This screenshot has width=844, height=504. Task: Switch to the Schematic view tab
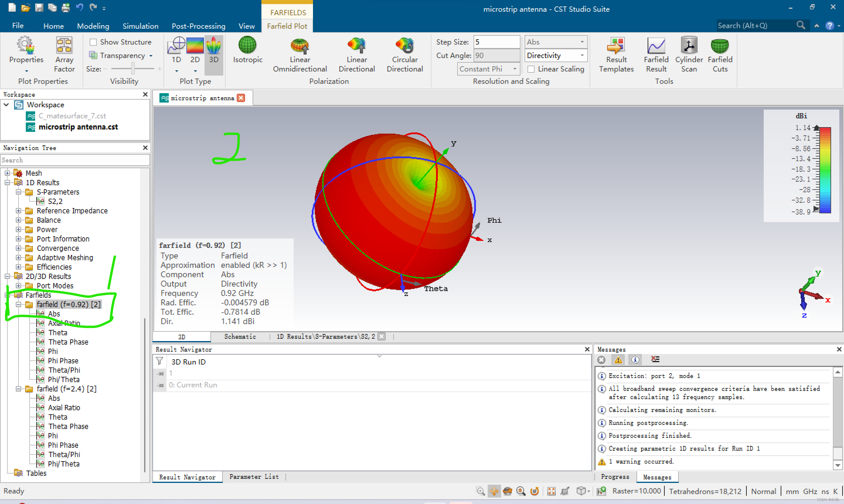[x=240, y=337]
